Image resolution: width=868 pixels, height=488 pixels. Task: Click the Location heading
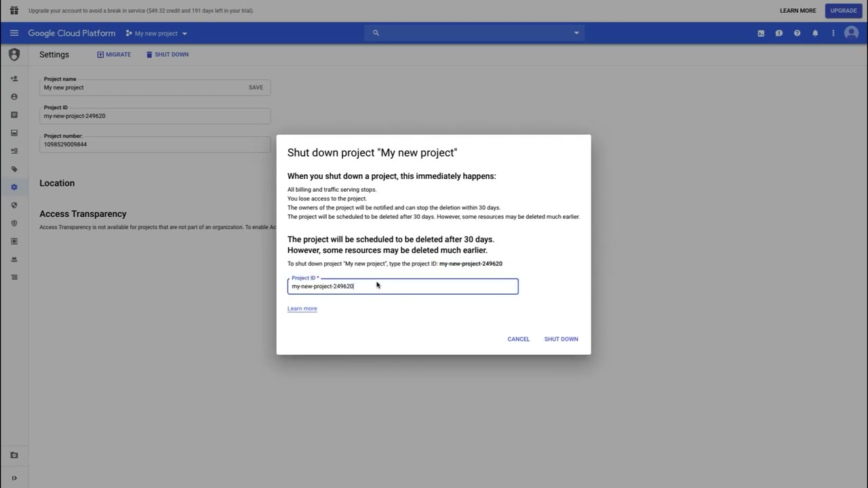click(57, 183)
